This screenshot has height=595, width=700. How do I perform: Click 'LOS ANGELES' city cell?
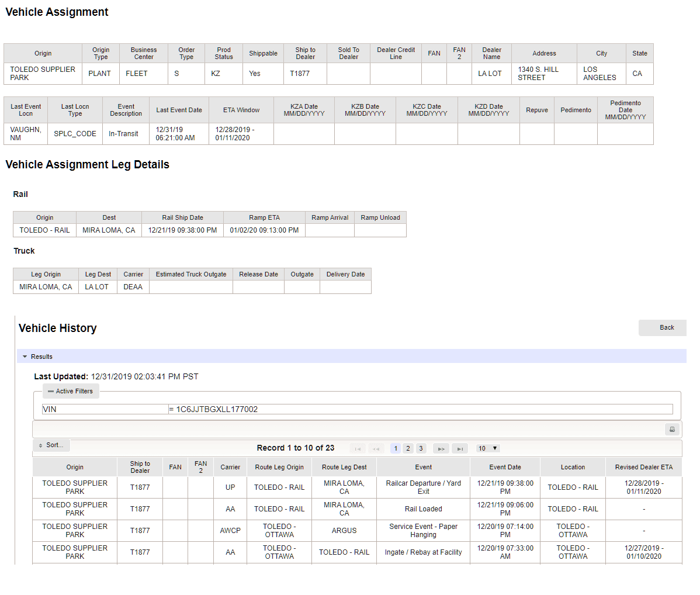601,73
